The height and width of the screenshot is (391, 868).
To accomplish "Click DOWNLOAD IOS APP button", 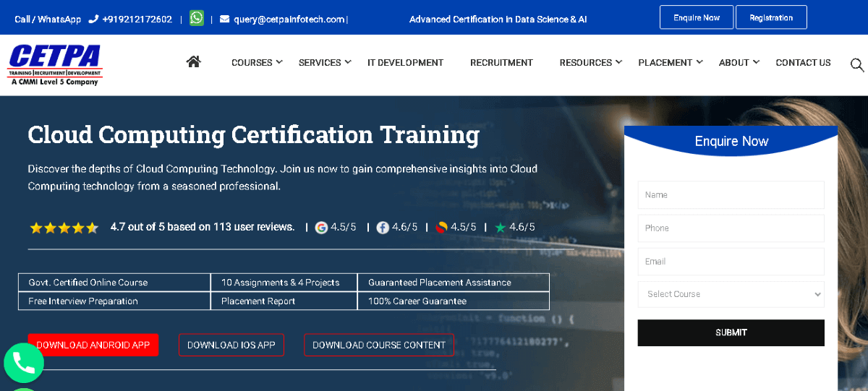I will pyautogui.click(x=231, y=345).
